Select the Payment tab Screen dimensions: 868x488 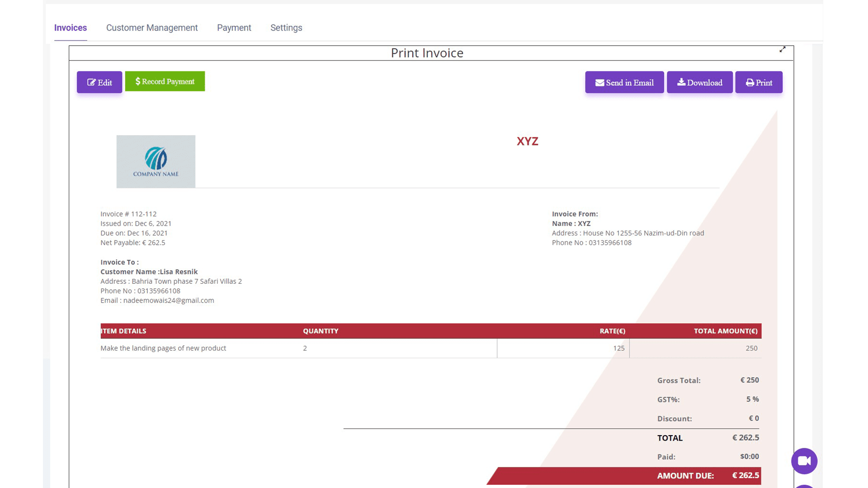[x=234, y=28]
